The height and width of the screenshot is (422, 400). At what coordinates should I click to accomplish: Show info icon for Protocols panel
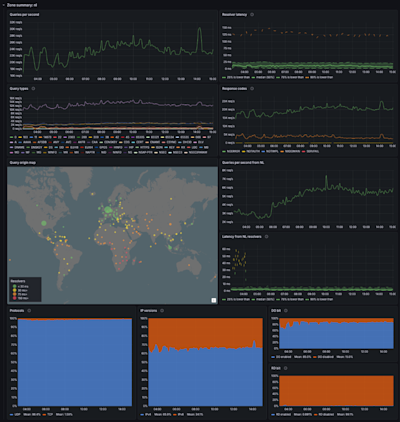point(29,311)
